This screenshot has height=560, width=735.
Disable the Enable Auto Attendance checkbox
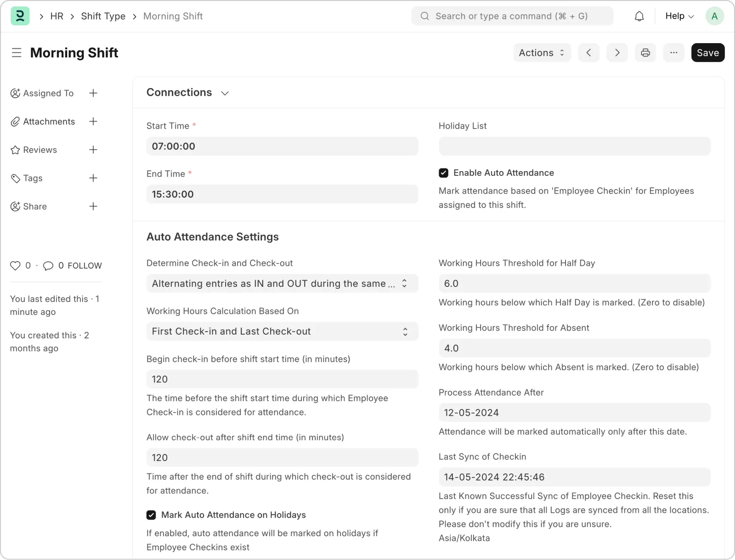pos(443,173)
